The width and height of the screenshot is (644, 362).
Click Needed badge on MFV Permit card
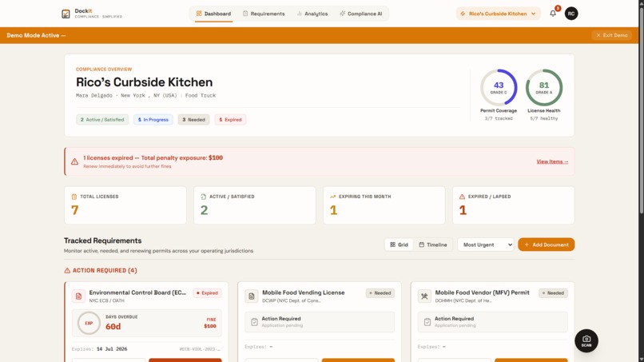coord(553,293)
